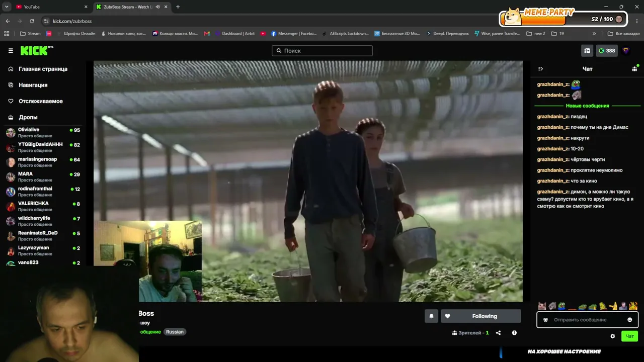
Task: Open Olivialive channel in sidebar
Action: coord(43,133)
